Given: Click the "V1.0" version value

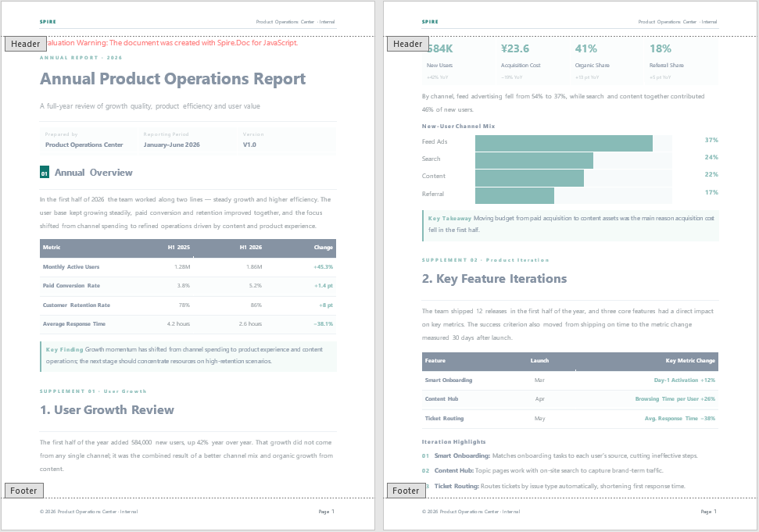Looking at the screenshot, I should click(249, 145).
